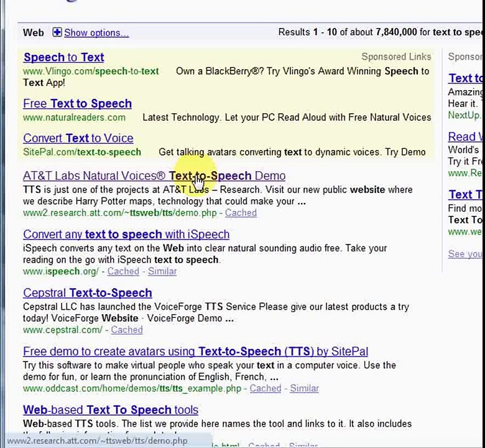Click the www.Vlingo.com/speech-to-text URL text
The height and width of the screenshot is (448, 485).
91,71
